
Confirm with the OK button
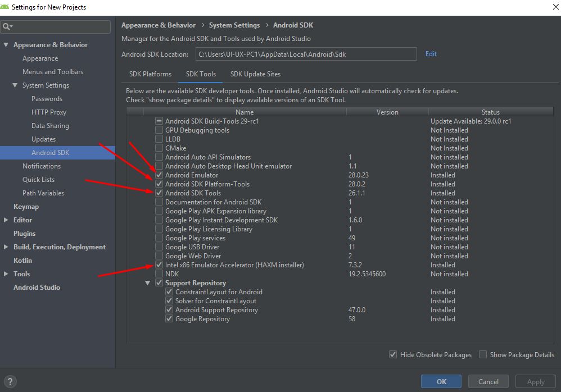pyautogui.click(x=441, y=381)
